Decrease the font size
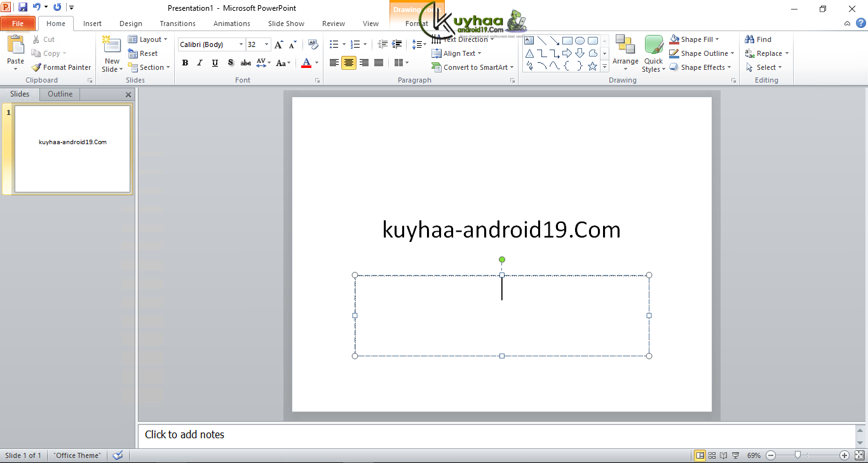 pyautogui.click(x=292, y=44)
